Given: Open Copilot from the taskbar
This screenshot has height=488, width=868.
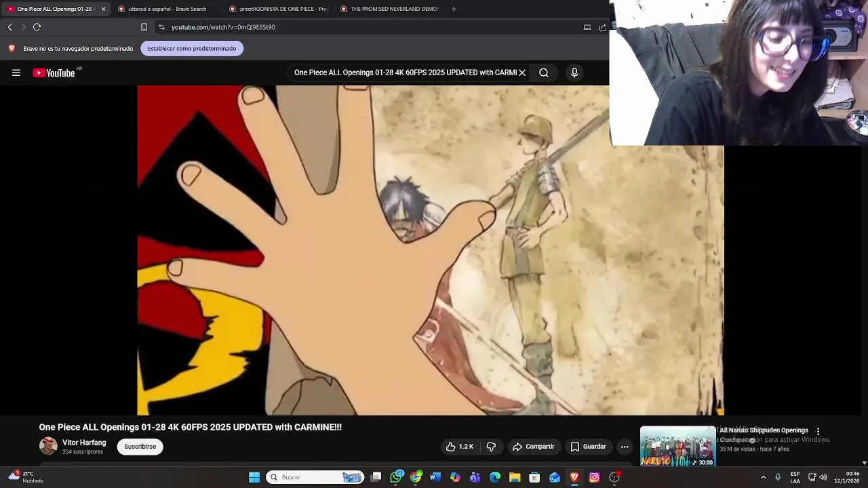Looking at the screenshot, I should coord(455,477).
